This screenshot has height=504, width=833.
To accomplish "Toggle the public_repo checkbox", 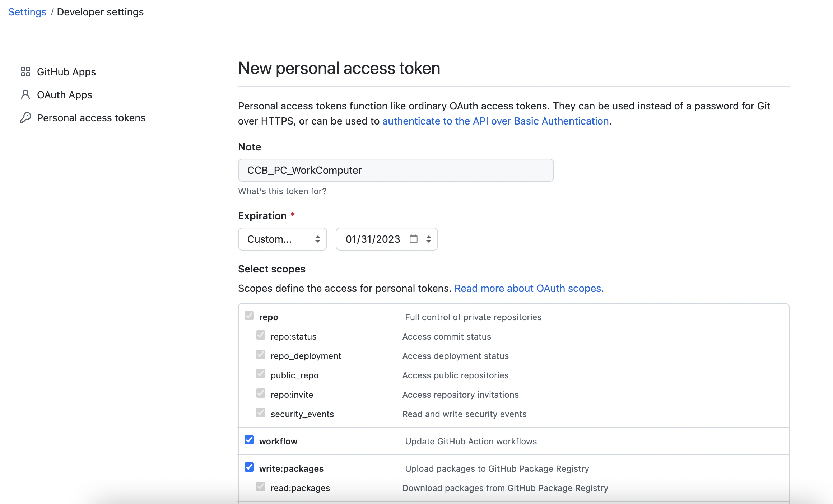I will (261, 374).
